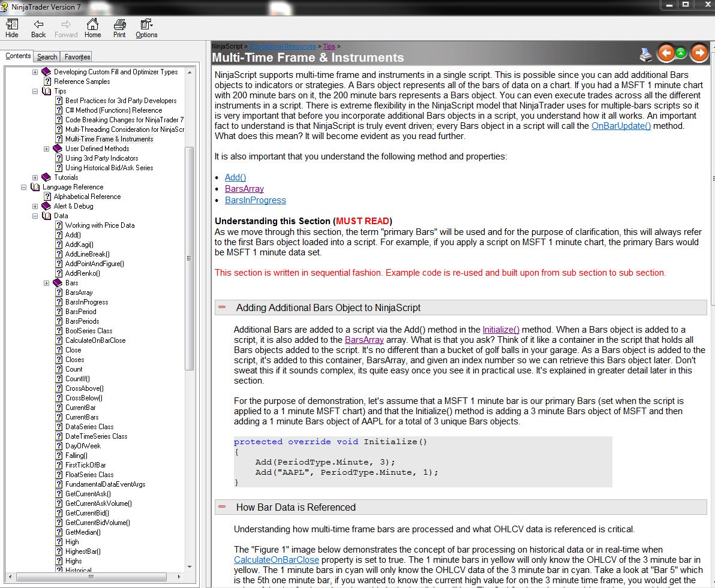Open the CalculateOnBarClose link
The height and width of the screenshot is (588, 715).
(276, 560)
